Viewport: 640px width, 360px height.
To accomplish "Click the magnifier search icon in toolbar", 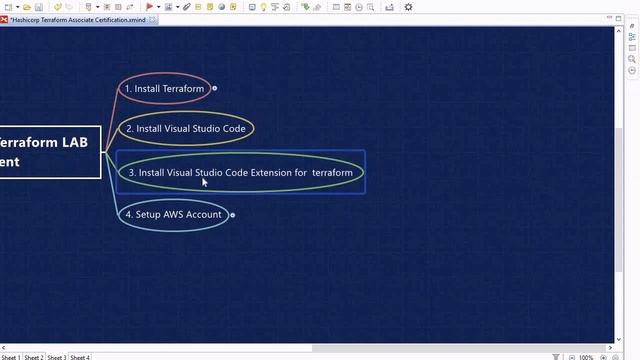I will [370, 7].
